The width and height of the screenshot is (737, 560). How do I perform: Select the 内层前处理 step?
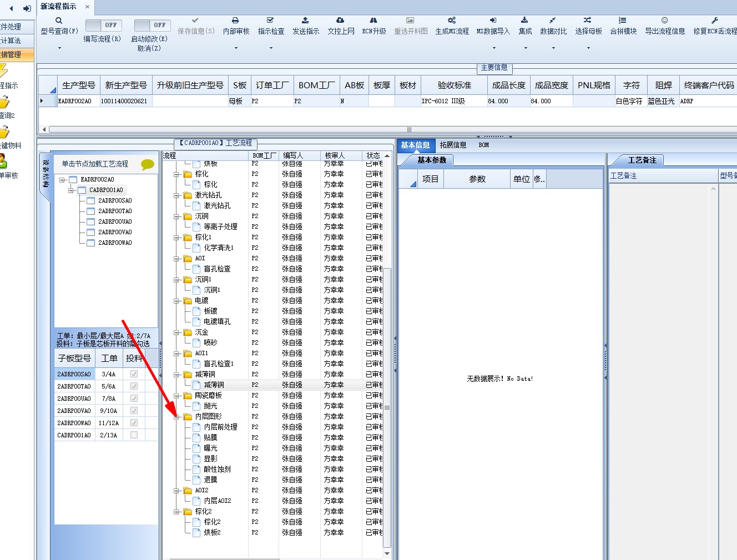pos(220,427)
